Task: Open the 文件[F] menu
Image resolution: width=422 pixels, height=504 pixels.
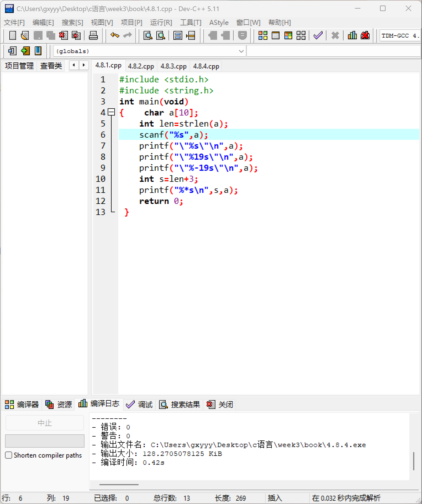Action: 14,22
